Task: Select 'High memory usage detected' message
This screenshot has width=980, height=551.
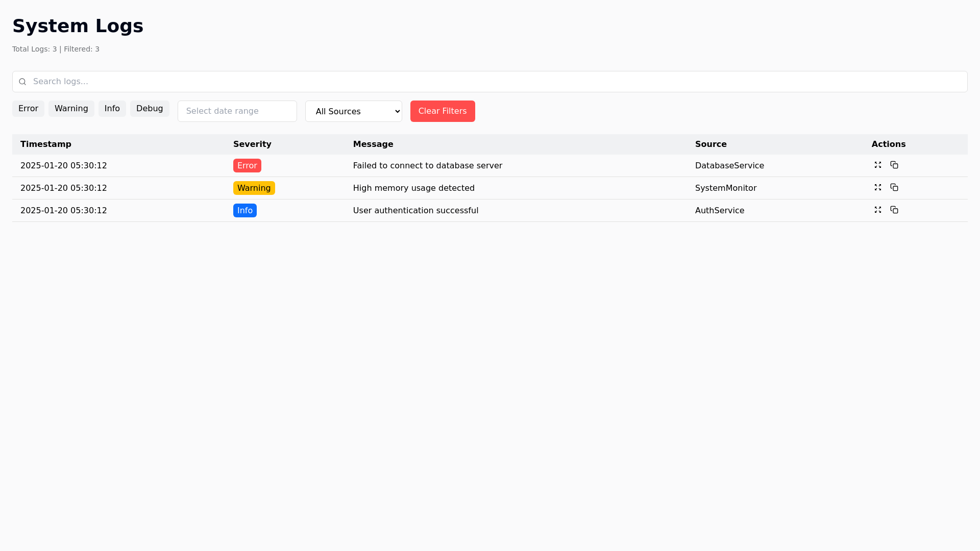Action: point(414,188)
